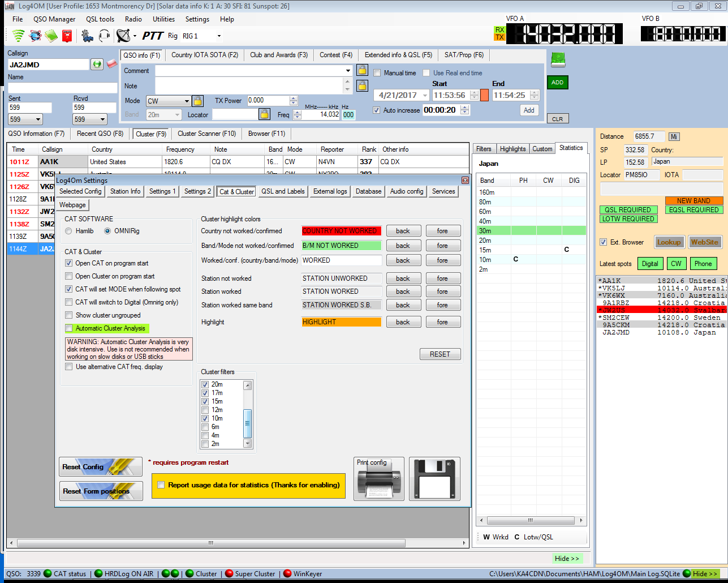728x583 pixels.
Task: Enable Show cluster ungrouped checkbox
Action: [68, 315]
